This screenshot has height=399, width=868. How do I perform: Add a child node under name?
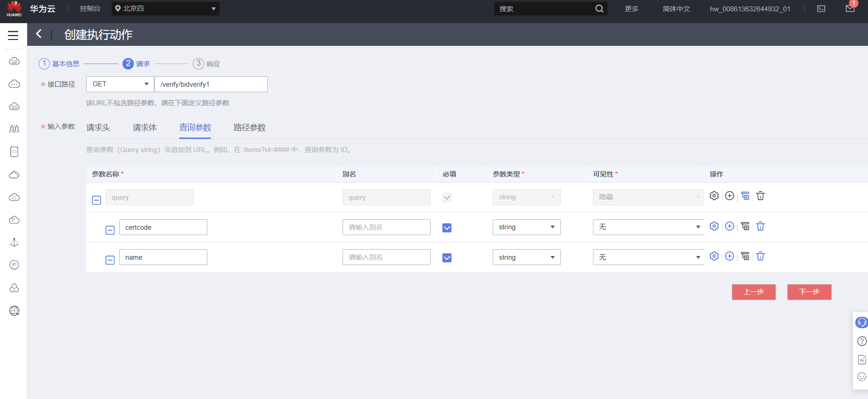(745, 256)
